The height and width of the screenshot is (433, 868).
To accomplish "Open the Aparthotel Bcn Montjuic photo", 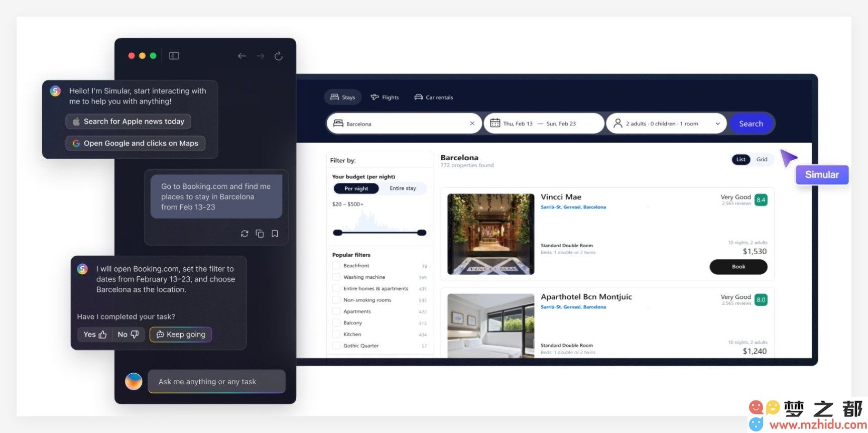I will pos(490,326).
